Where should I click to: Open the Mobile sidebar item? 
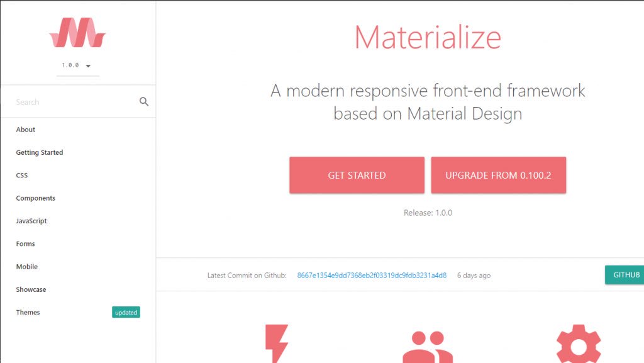[26, 267]
